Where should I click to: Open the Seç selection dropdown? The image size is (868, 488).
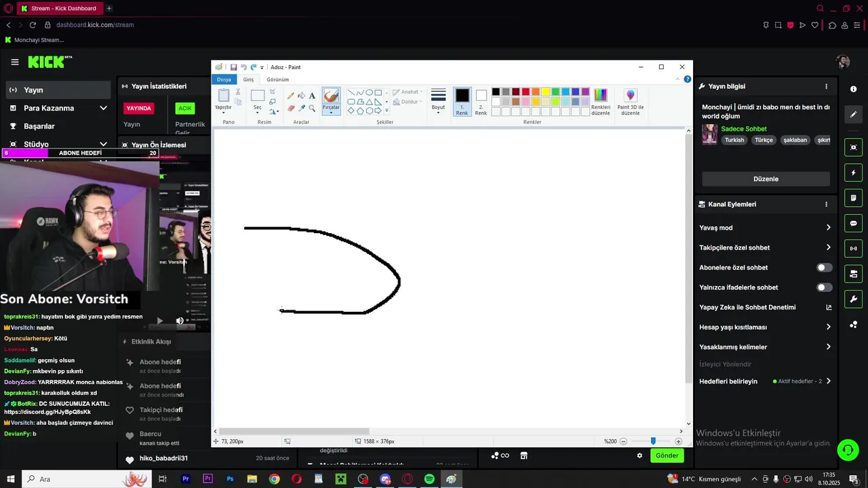point(257,109)
